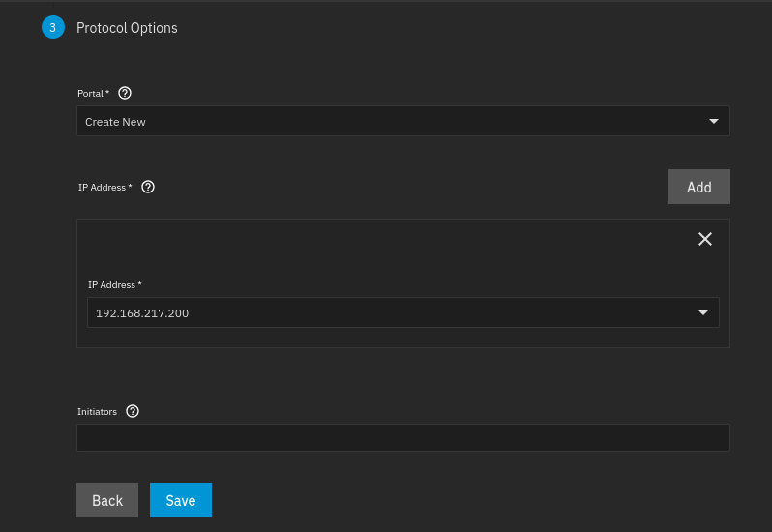This screenshot has width=772, height=532.
Task: Save the protocol options
Action: coord(181,500)
